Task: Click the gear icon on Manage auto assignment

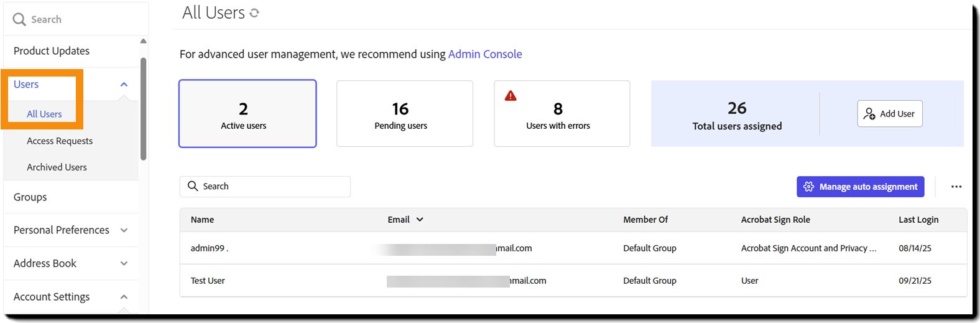Action: [x=808, y=187]
